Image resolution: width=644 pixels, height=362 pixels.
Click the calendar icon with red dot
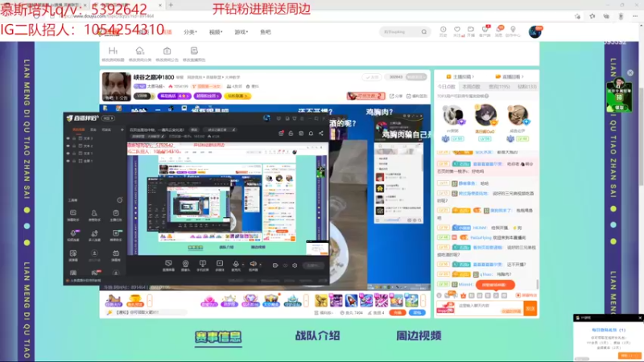pyautogui.click(x=281, y=134)
